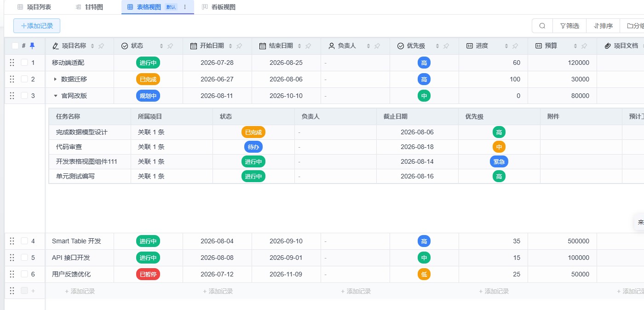Click the pencil icon in 项目名称 header
644x310 pixels.
(x=56, y=46)
